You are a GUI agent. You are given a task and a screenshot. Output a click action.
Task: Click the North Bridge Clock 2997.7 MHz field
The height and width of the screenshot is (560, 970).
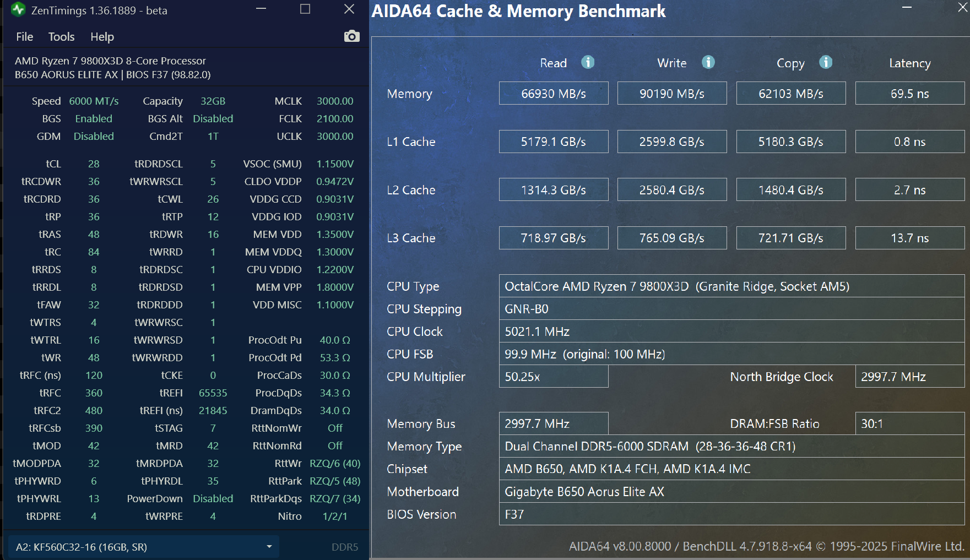click(910, 377)
